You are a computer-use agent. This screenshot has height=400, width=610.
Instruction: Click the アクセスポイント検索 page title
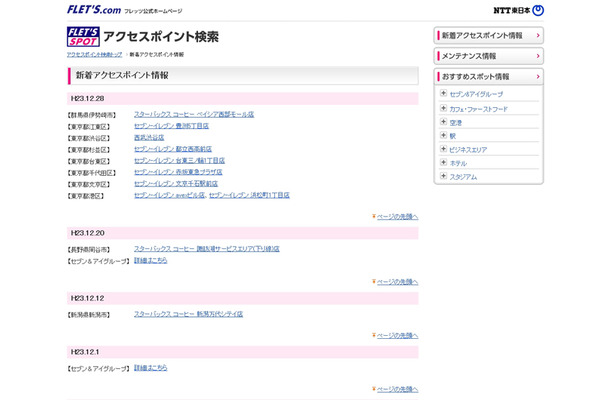tap(161, 37)
